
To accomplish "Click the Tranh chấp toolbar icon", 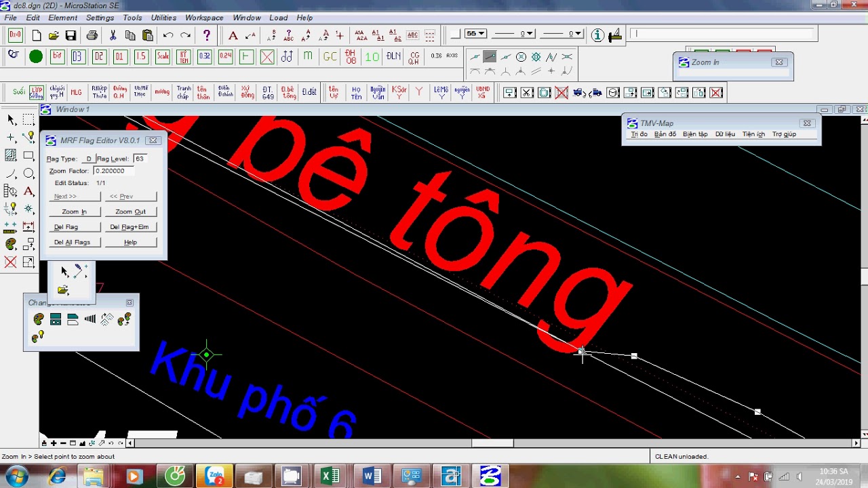I will 184,92.
